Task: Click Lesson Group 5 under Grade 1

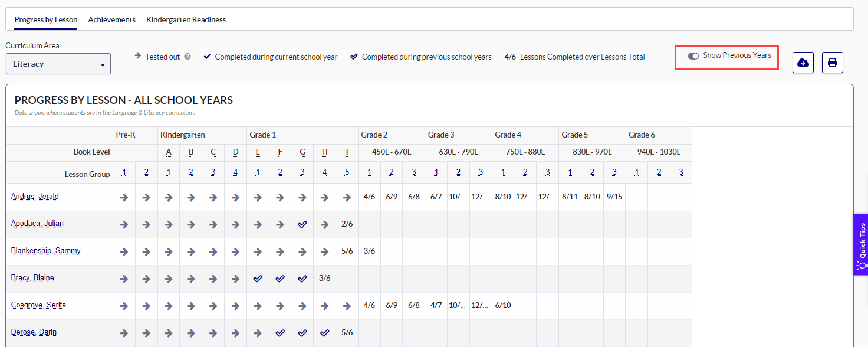Action: point(347,173)
